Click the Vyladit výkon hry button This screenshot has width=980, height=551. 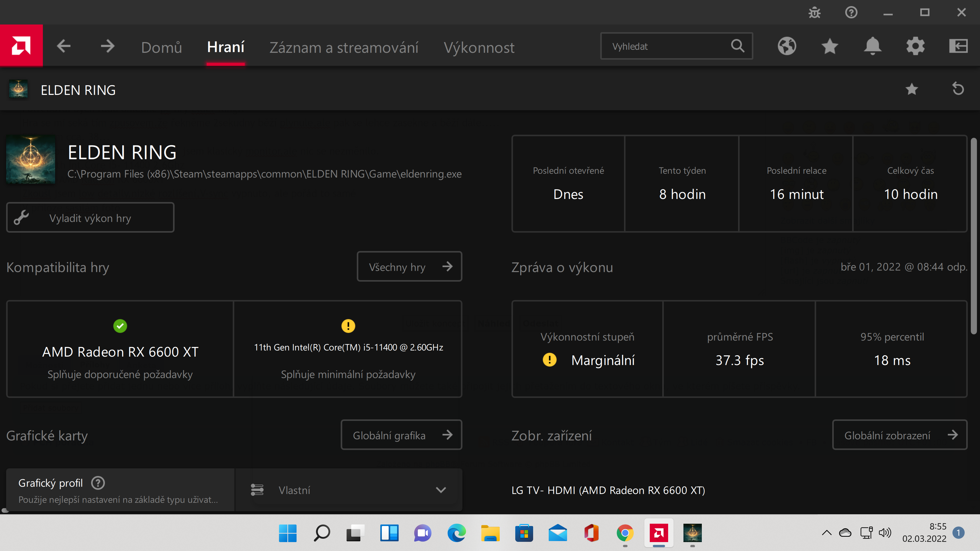coord(90,218)
